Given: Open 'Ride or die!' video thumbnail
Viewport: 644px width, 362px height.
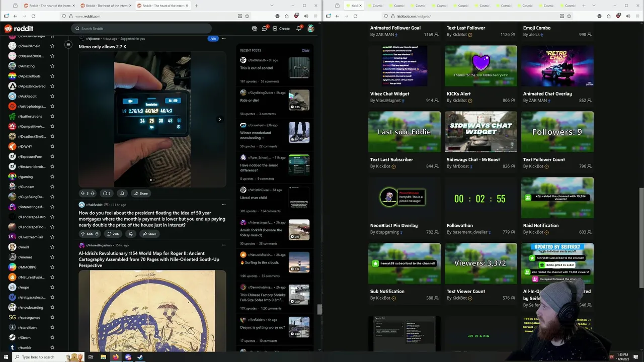Looking at the screenshot, I should click(x=299, y=100).
